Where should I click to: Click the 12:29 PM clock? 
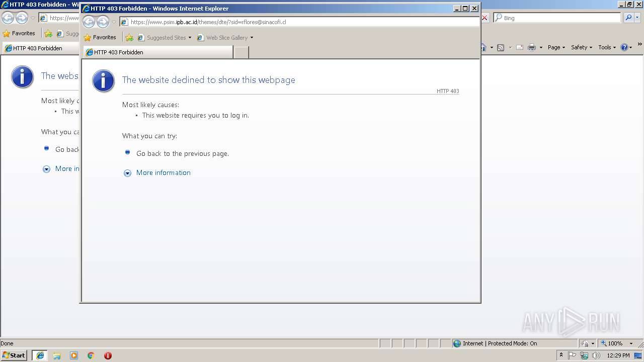[618, 355]
